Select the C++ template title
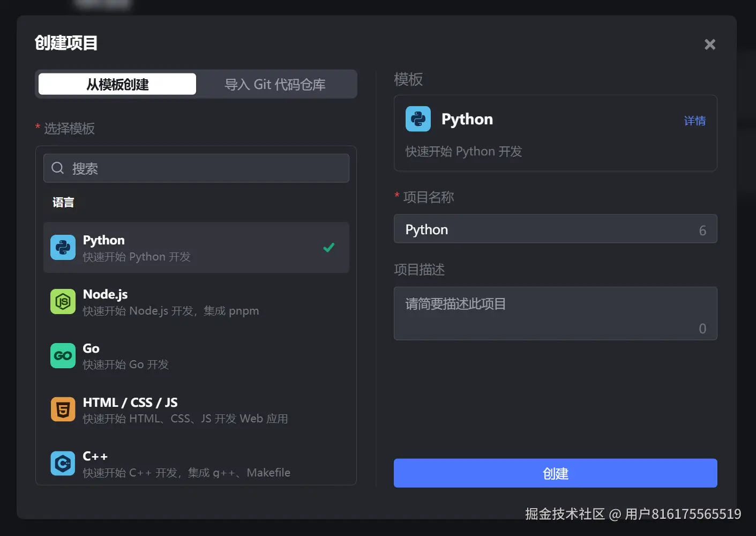 click(95, 456)
